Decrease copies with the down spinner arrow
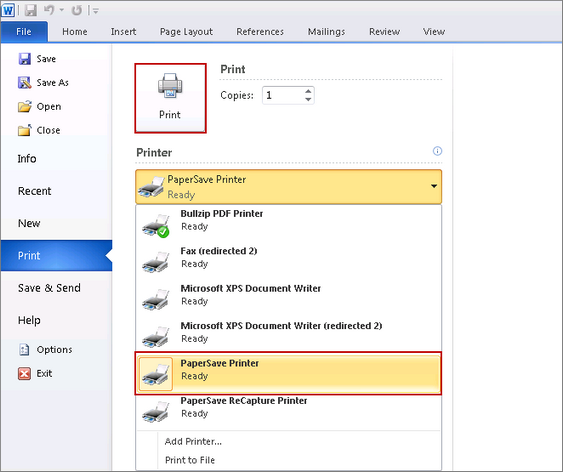This screenshot has height=472, width=563. 308,99
